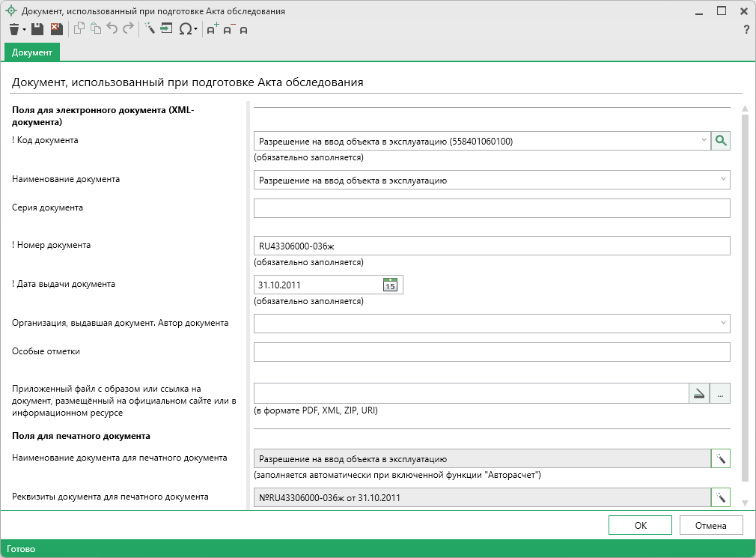Select the 'Документ' tab
This screenshot has width=756, height=558.
(32, 52)
